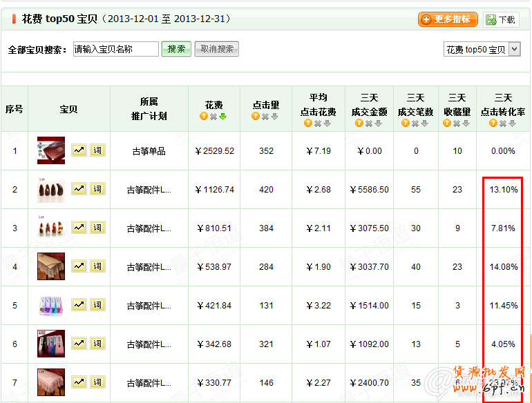Click the help icon under 花费 column
This screenshot has width=532, height=403.
[x=204, y=117]
